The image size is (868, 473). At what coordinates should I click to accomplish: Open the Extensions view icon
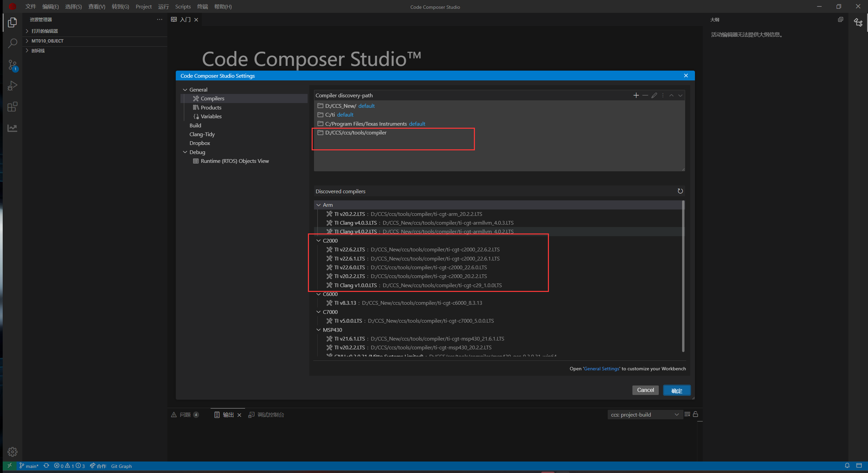click(x=13, y=107)
